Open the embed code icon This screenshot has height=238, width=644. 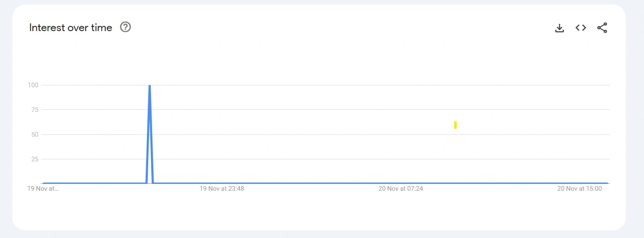(581, 28)
